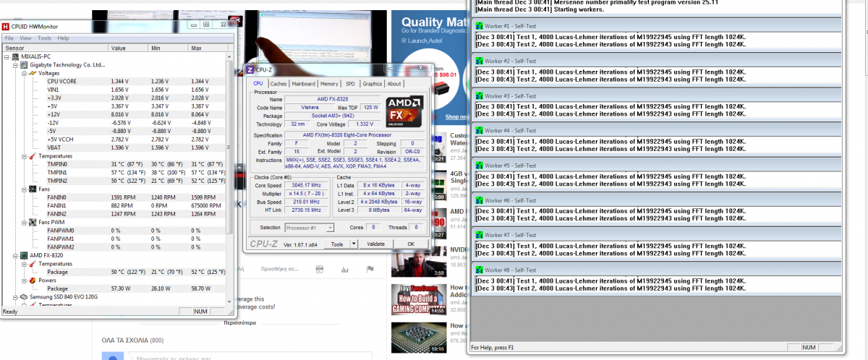868x360 pixels.
Task: Switch to the About tab in CPU-Z
Action: 394,84
